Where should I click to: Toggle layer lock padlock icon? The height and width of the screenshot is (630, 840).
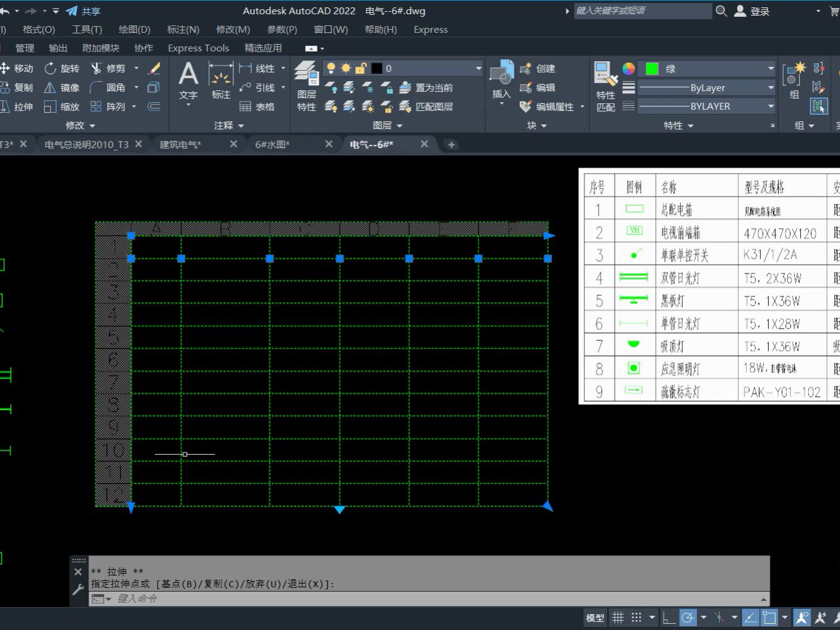[360, 68]
